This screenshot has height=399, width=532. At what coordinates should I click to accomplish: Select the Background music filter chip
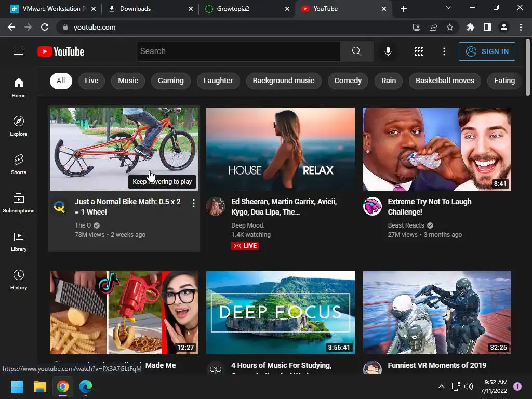tap(284, 81)
